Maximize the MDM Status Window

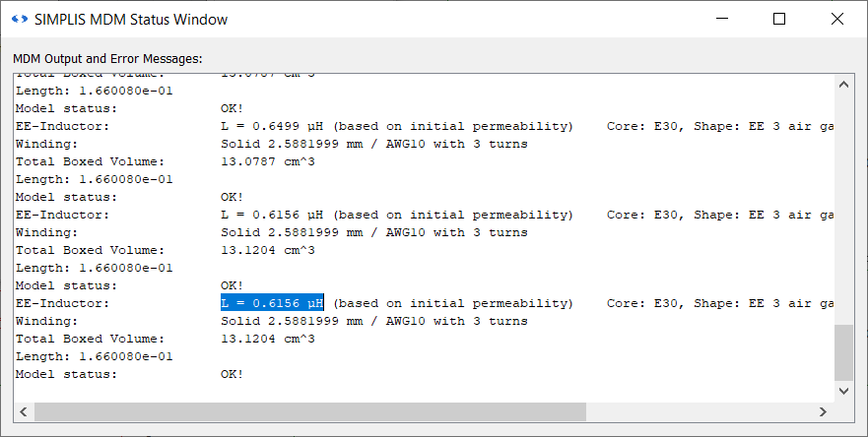779,19
